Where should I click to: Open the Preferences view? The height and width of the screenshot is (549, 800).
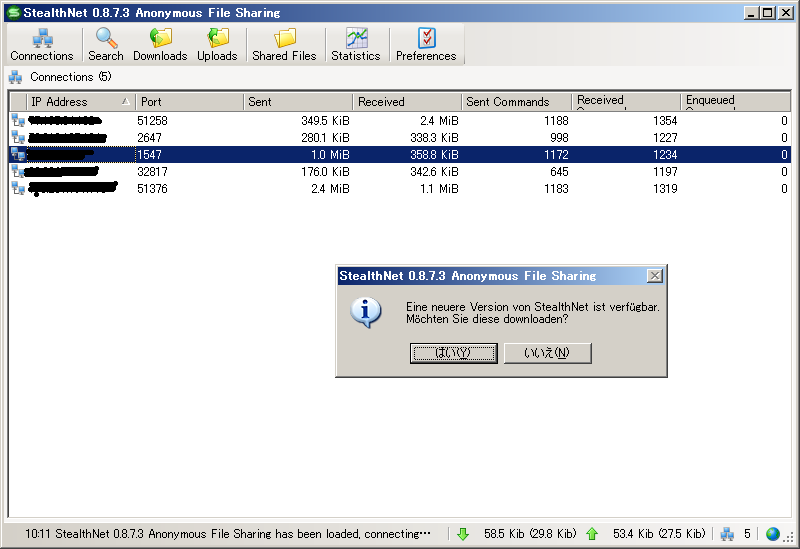tap(426, 45)
